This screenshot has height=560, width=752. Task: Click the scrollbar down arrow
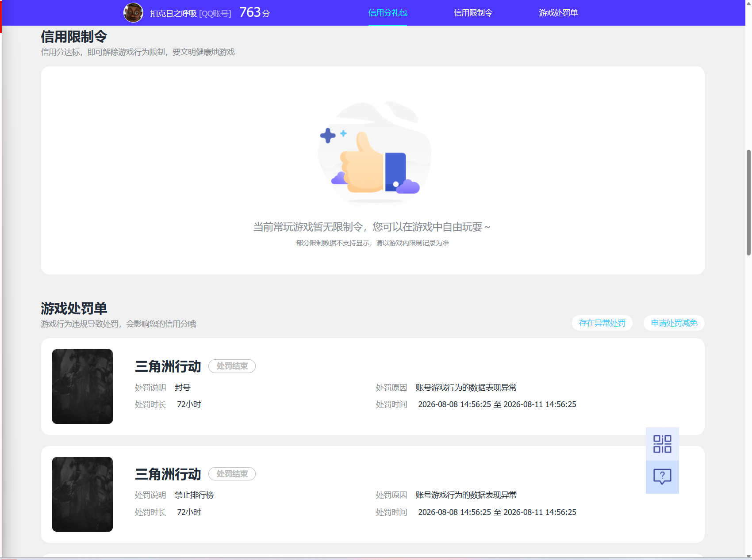click(x=748, y=556)
